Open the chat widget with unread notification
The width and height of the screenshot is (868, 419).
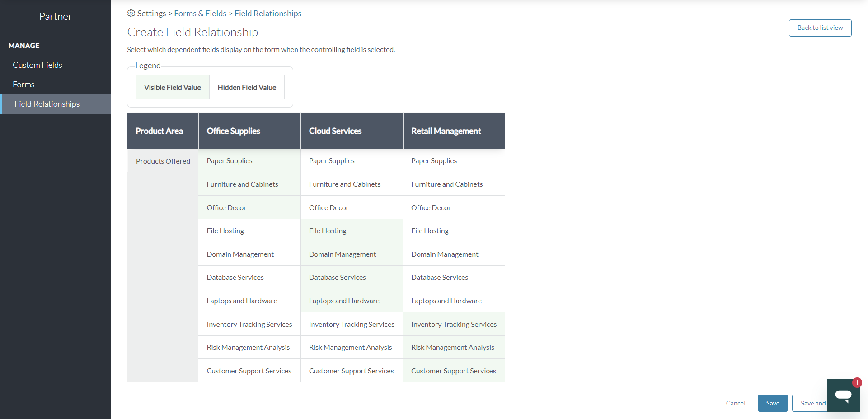click(x=843, y=395)
